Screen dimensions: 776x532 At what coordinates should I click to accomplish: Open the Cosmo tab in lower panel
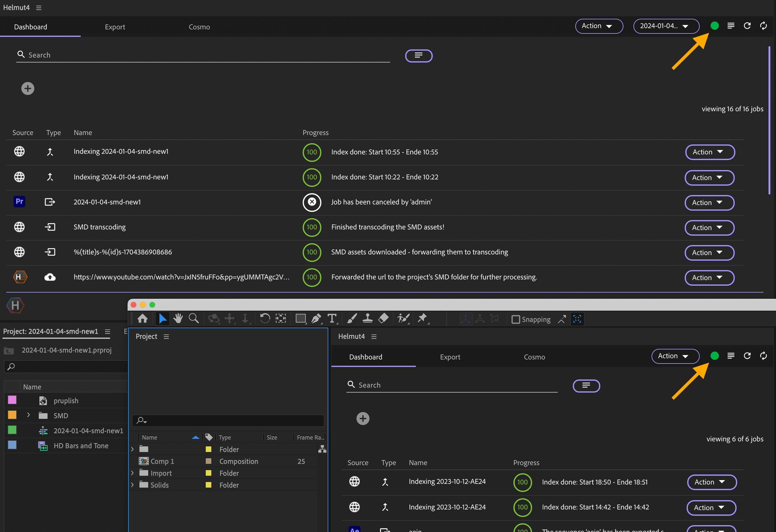click(534, 357)
